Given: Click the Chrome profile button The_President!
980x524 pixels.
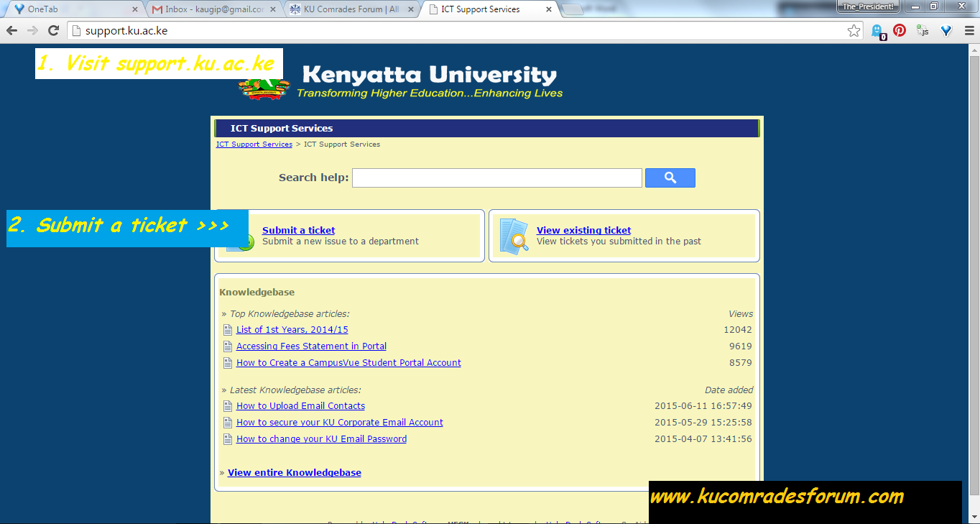Looking at the screenshot, I should click(x=868, y=6).
